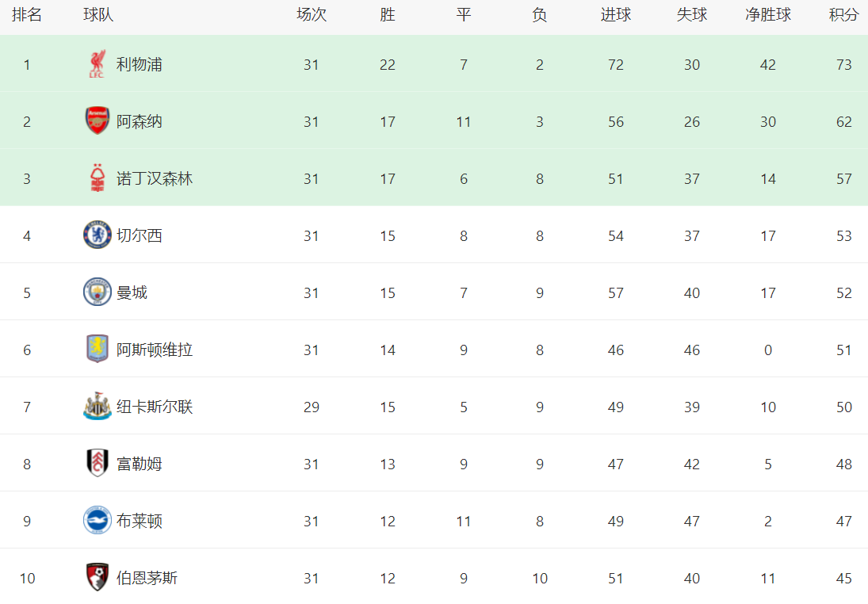Click the Liverpool club crest icon
This screenshot has height=604, width=868.
point(98,64)
